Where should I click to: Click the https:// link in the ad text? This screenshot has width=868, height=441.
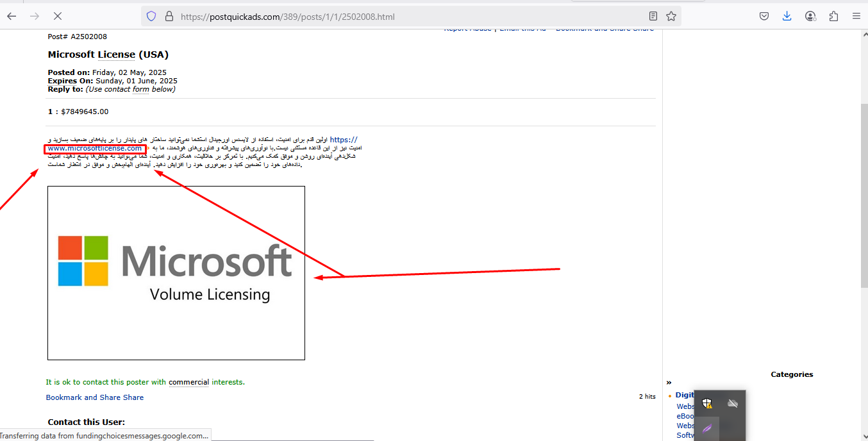click(x=344, y=140)
